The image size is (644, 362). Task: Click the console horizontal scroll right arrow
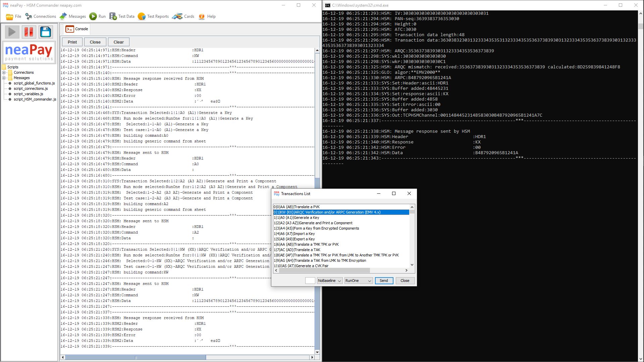coord(312,357)
